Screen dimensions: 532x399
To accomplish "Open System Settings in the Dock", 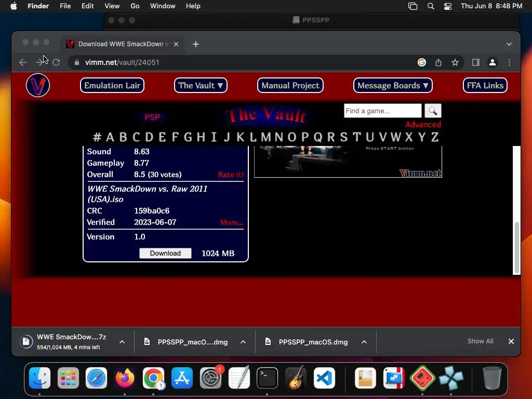I will [211, 378].
